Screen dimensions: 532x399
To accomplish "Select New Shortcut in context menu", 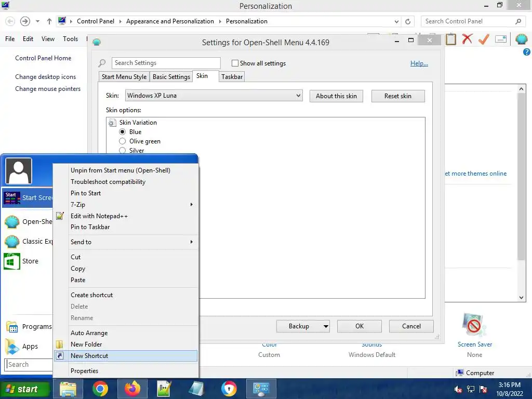I will 126,355.
